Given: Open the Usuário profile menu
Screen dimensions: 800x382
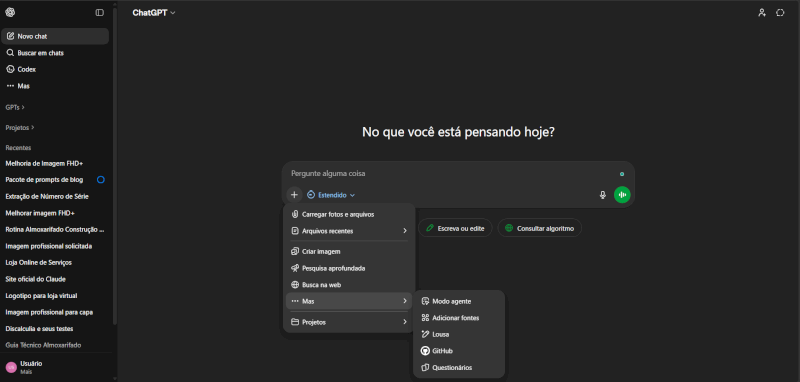Looking at the screenshot, I should pos(55,367).
